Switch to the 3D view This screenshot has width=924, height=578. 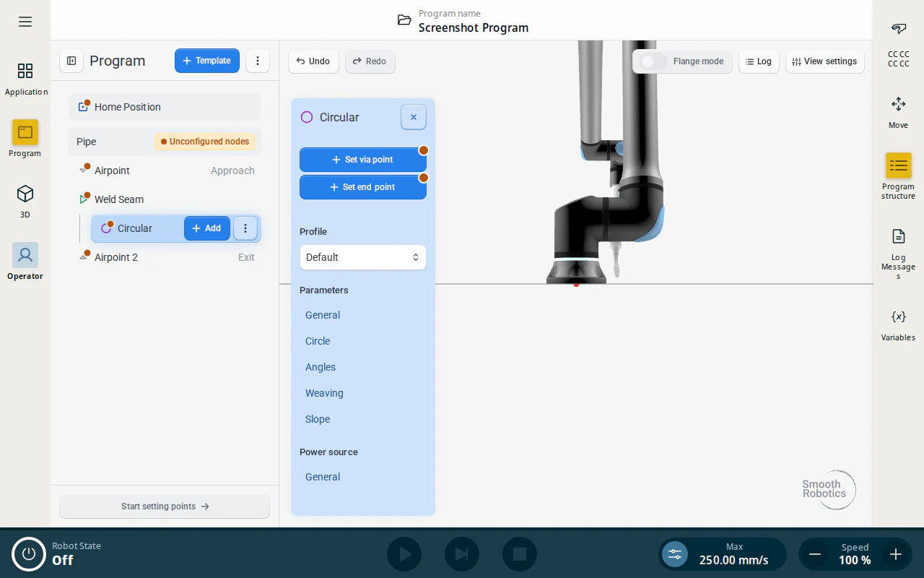(25, 201)
